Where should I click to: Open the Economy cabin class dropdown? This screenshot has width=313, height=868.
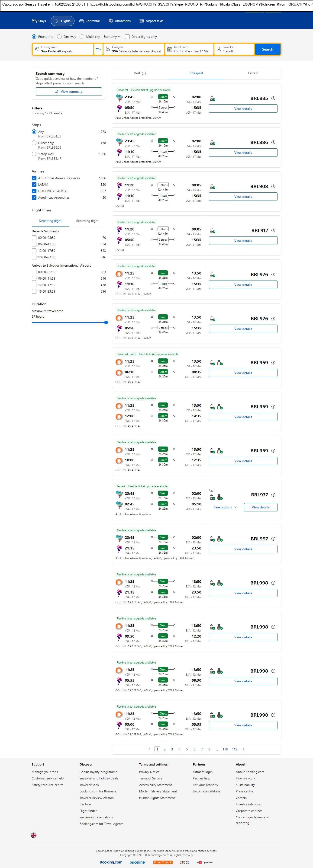(112, 37)
